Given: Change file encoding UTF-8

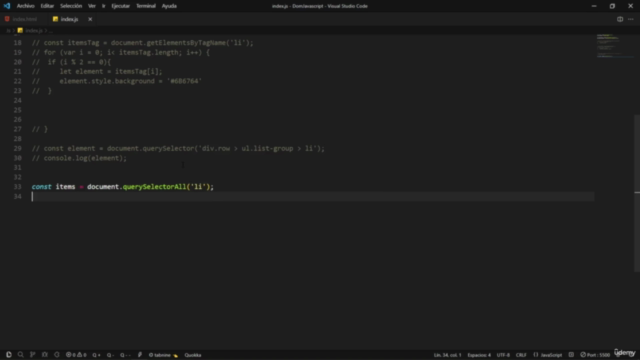Looking at the screenshot, I should [x=503, y=355].
